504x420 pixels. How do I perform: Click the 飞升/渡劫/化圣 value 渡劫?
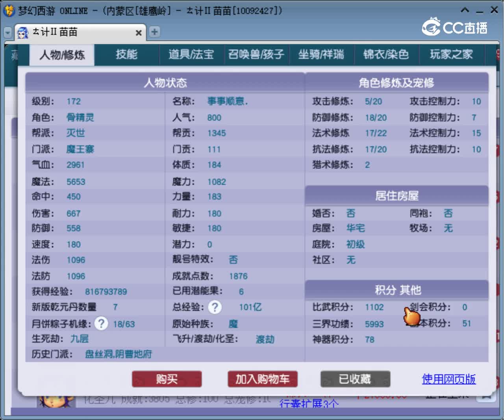pyautogui.click(x=265, y=339)
